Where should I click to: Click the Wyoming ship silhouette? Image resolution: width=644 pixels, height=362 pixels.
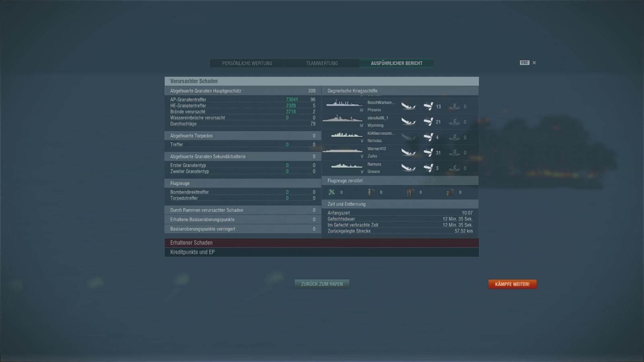[343, 119]
